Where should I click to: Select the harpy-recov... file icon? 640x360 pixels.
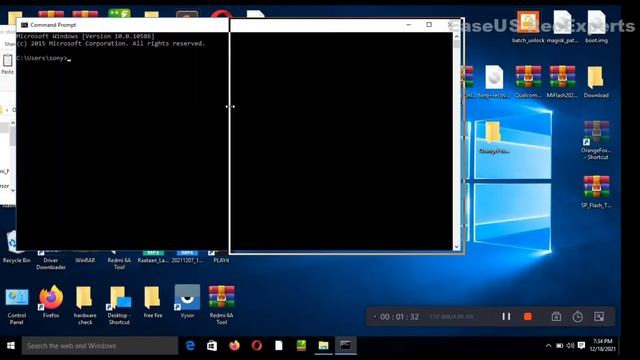pyautogui.click(x=494, y=81)
